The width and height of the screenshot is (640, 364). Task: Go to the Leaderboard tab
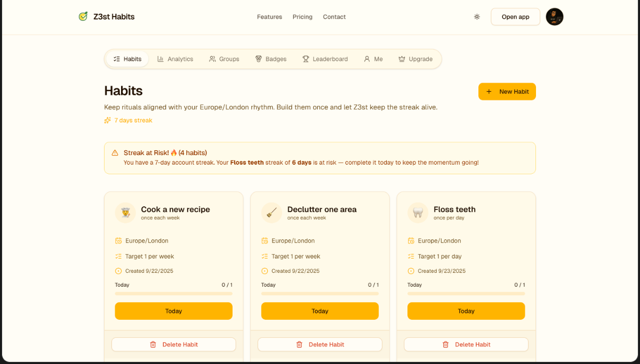click(325, 59)
